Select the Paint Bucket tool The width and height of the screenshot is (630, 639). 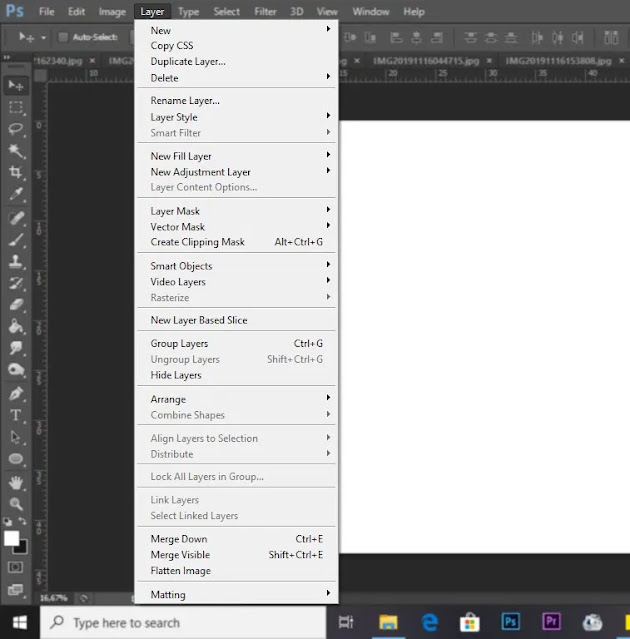coord(16,326)
